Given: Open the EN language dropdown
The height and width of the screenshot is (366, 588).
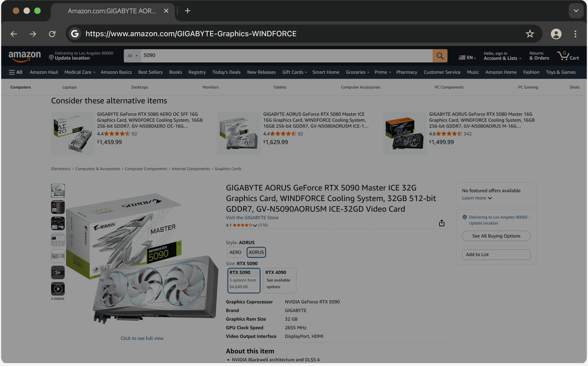Looking at the screenshot, I should [467, 58].
